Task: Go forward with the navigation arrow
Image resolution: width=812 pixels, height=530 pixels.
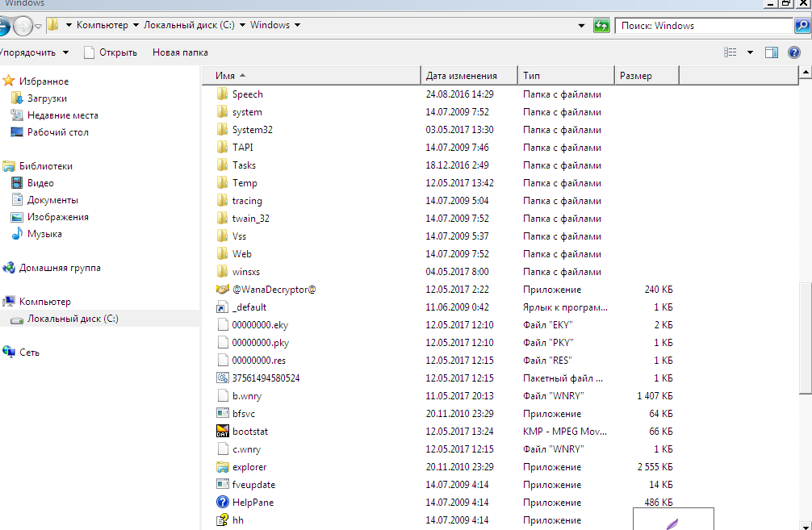Action: (x=23, y=25)
